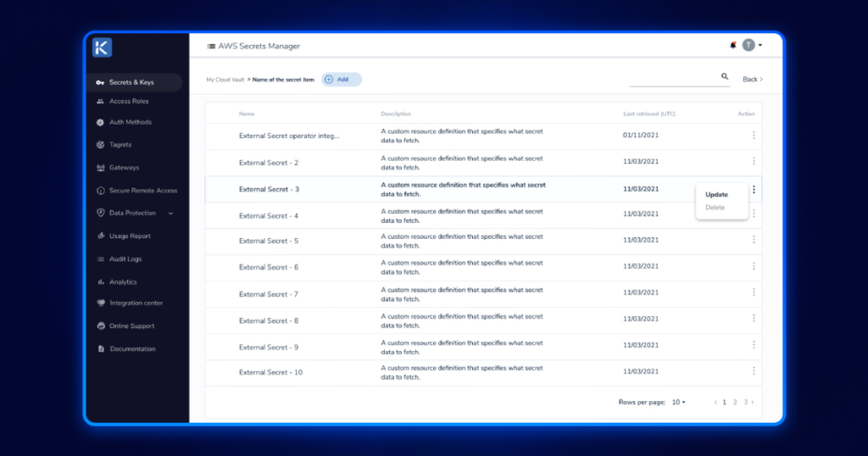The image size is (868, 456).
Task: Open the Rows per page dropdown
Action: click(x=679, y=403)
